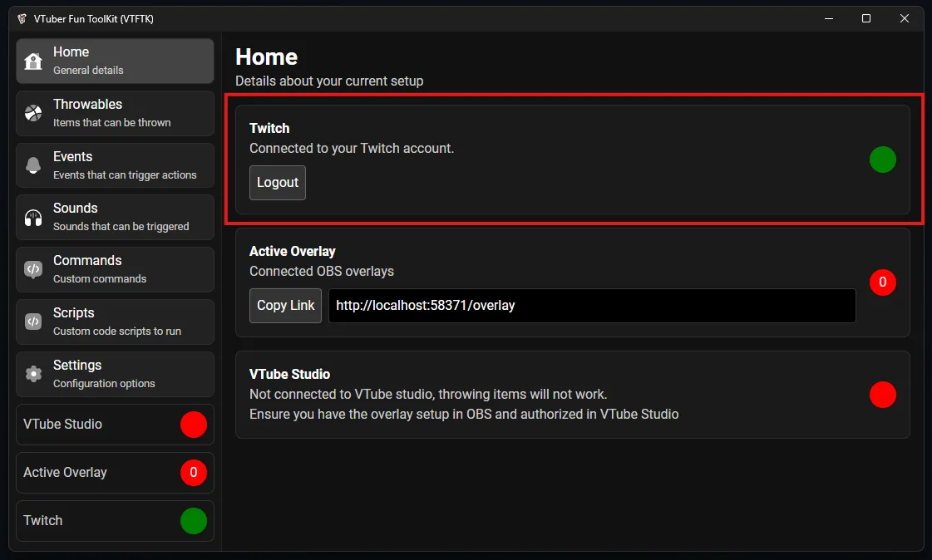Click the Scripts code icon
The width and height of the screenshot is (932, 560).
tap(33, 322)
